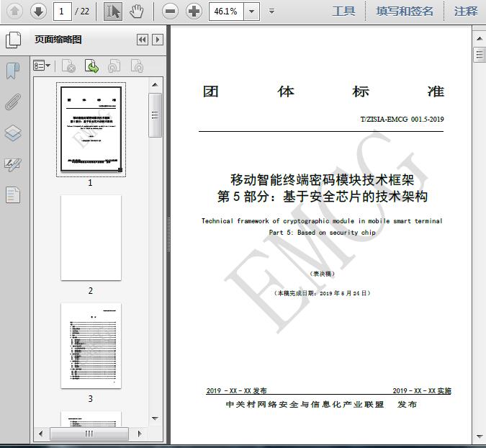
Task: Activate the hand pan tool
Action: (136, 12)
